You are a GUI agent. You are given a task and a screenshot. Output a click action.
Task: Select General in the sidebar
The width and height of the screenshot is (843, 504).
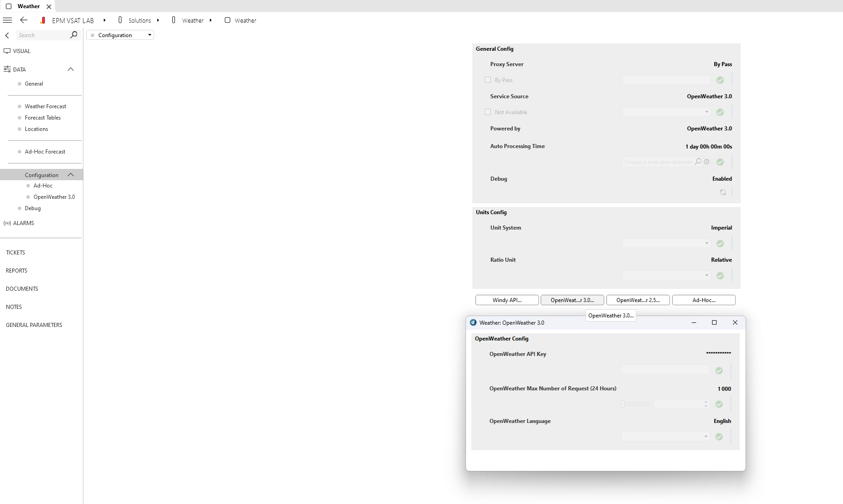pyautogui.click(x=34, y=84)
